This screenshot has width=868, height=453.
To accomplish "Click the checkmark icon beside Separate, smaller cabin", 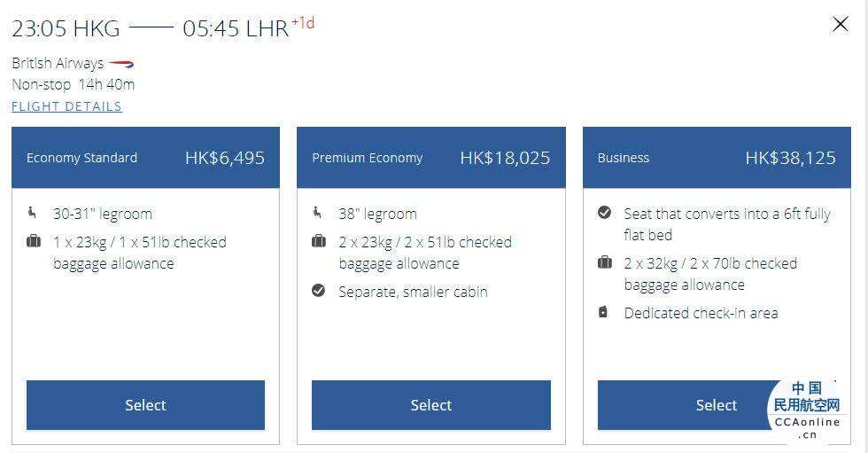I will coord(318,291).
